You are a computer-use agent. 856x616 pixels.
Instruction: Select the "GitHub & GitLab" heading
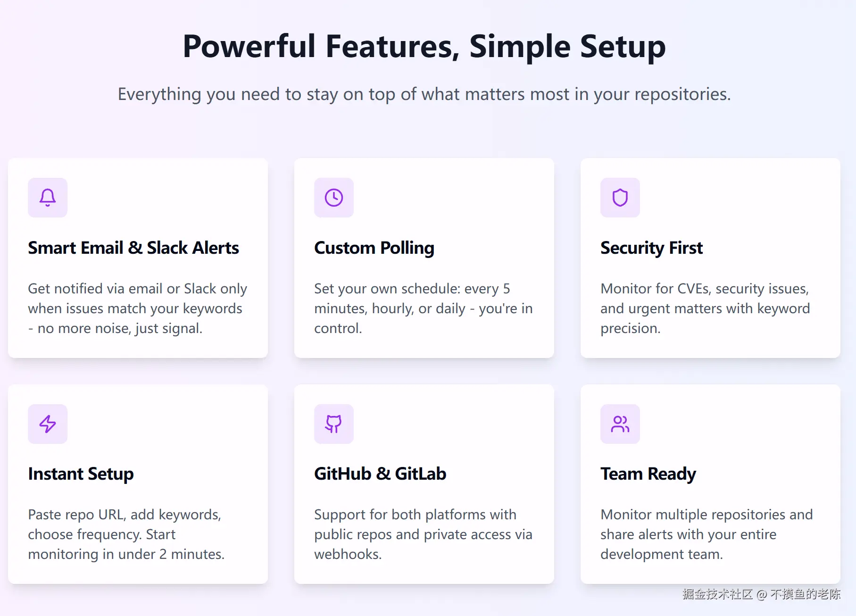pyautogui.click(x=380, y=474)
